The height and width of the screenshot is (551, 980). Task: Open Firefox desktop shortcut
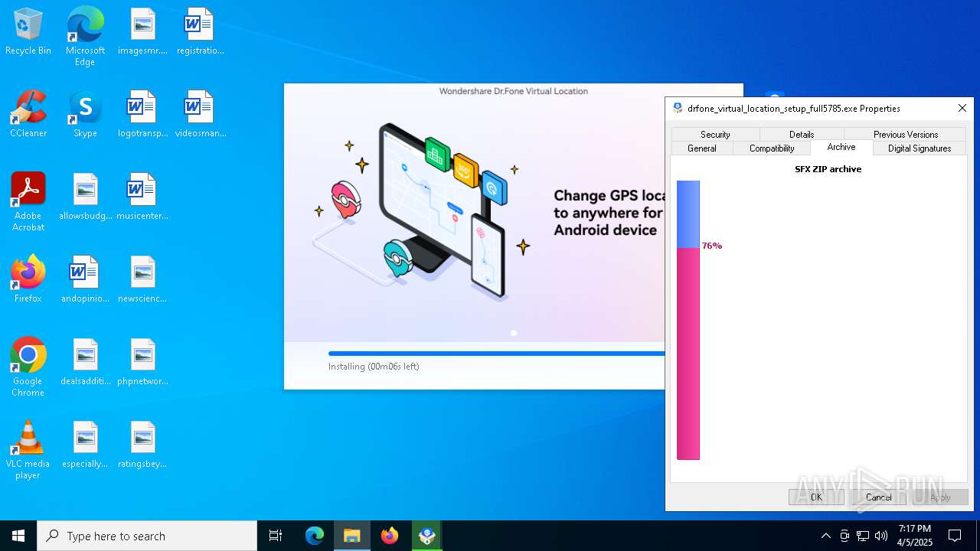pyautogui.click(x=28, y=280)
